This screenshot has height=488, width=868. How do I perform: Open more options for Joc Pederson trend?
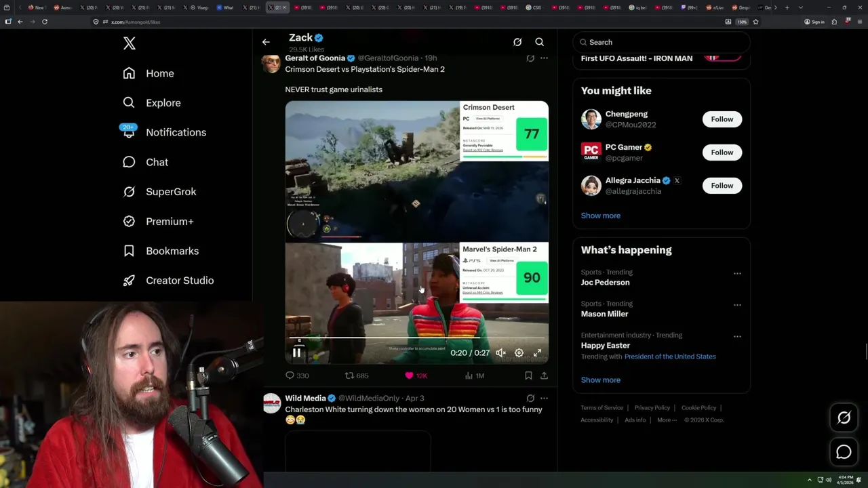click(737, 274)
